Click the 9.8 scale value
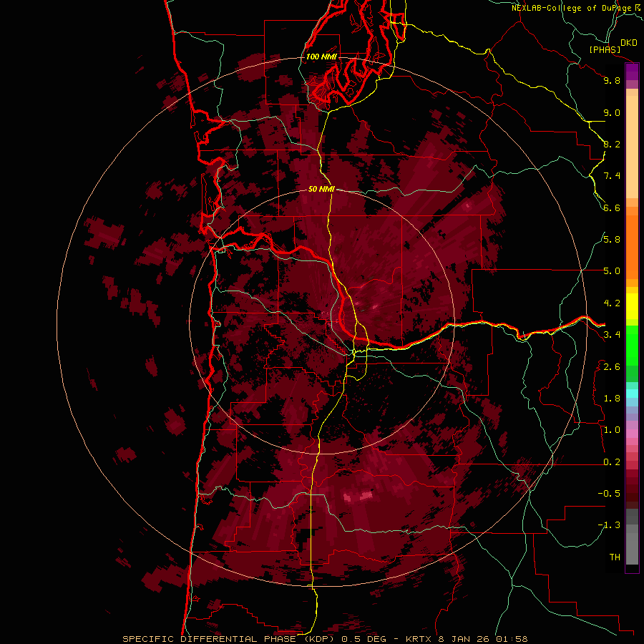Viewport: 644px width, 644px height. tap(612, 80)
